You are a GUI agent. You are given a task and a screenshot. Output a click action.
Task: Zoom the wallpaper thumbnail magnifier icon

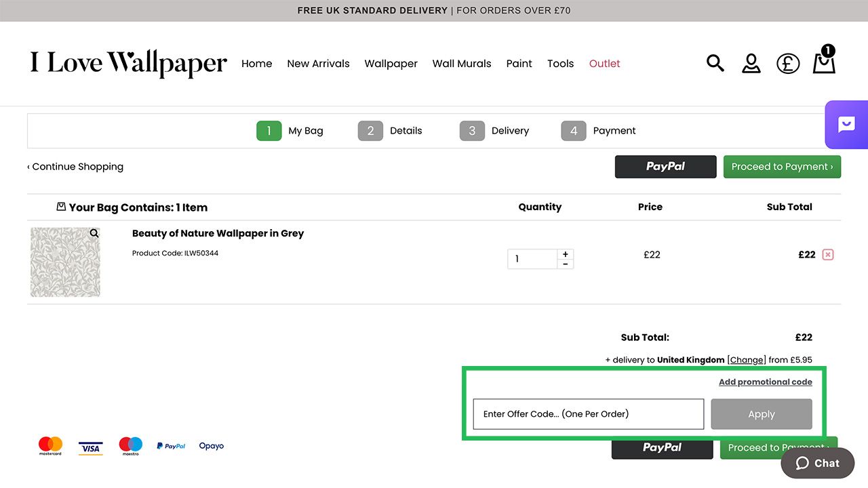[x=94, y=233]
